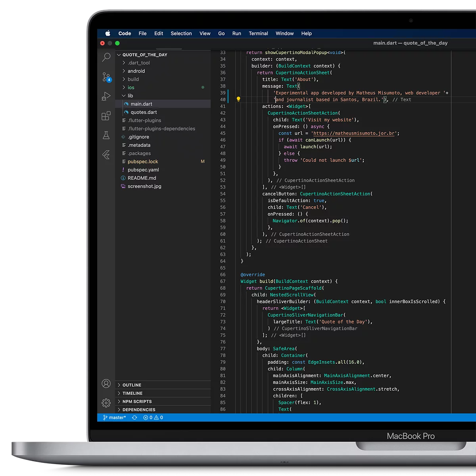Expand the TIMELINE panel

pos(163,393)
